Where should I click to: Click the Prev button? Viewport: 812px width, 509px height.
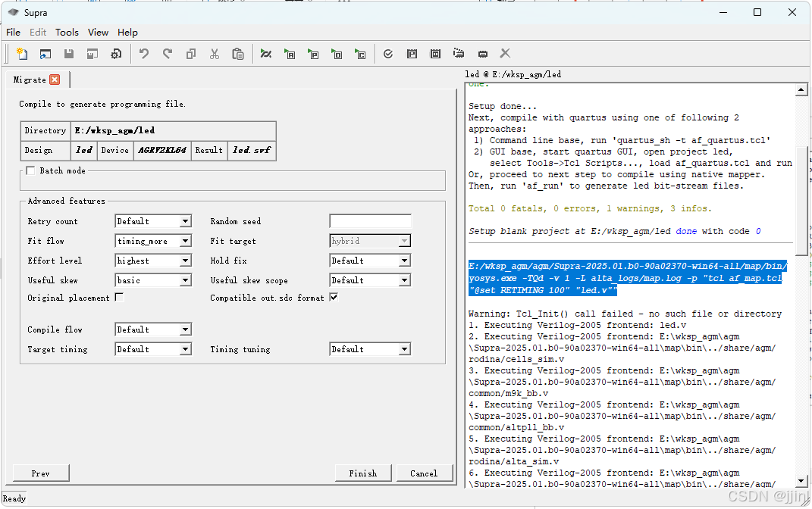41,473
